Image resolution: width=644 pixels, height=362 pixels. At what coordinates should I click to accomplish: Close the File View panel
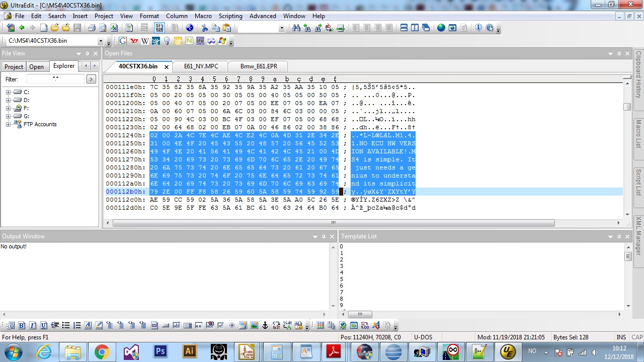click(95, 53)
